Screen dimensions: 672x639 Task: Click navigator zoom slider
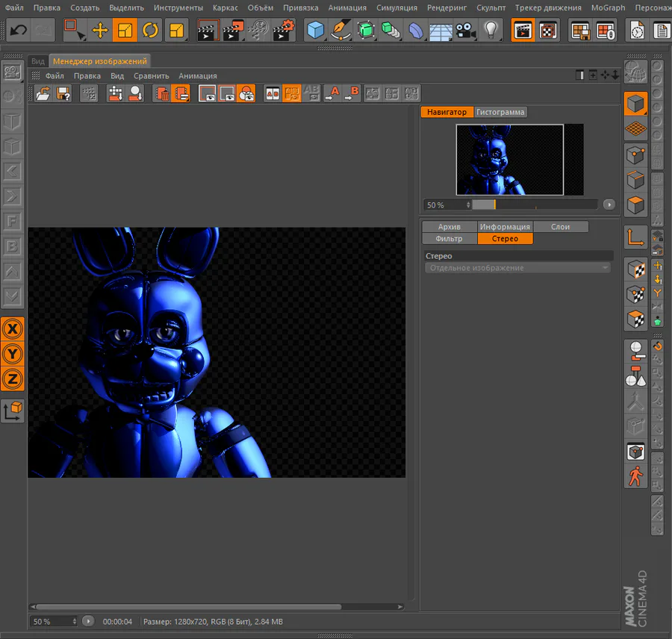(535, 205)
